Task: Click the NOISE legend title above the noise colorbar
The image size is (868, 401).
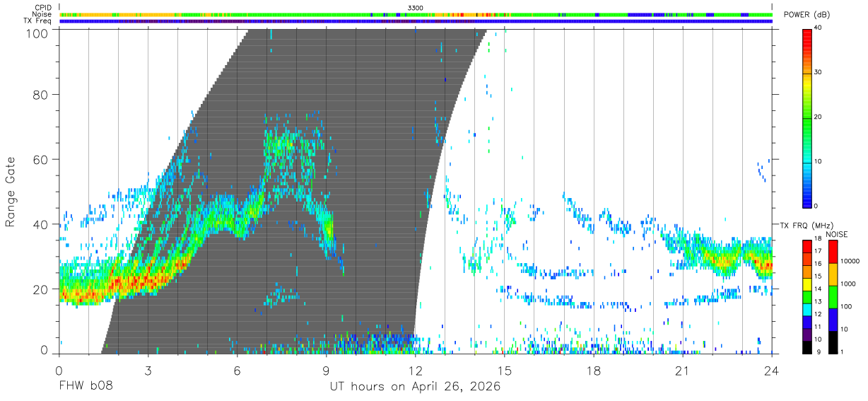Action: pos(836,234)
